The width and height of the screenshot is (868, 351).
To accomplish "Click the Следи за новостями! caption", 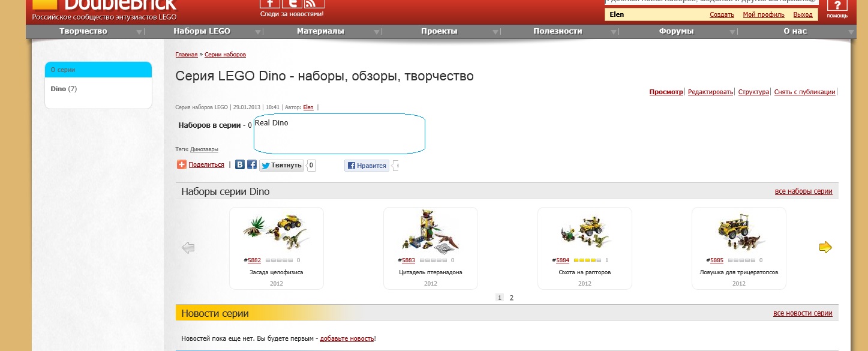I will click(x=292, y=14).
